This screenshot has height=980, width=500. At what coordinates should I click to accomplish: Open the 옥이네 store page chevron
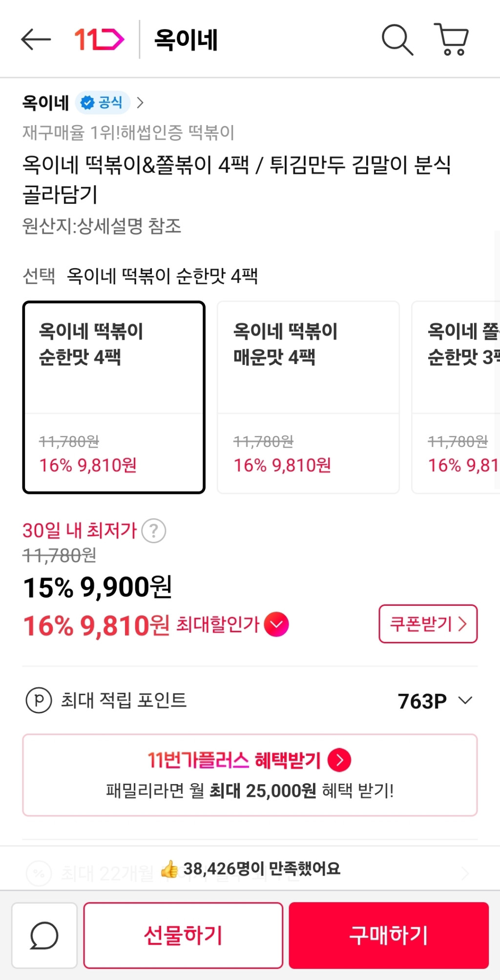(141, 103)
